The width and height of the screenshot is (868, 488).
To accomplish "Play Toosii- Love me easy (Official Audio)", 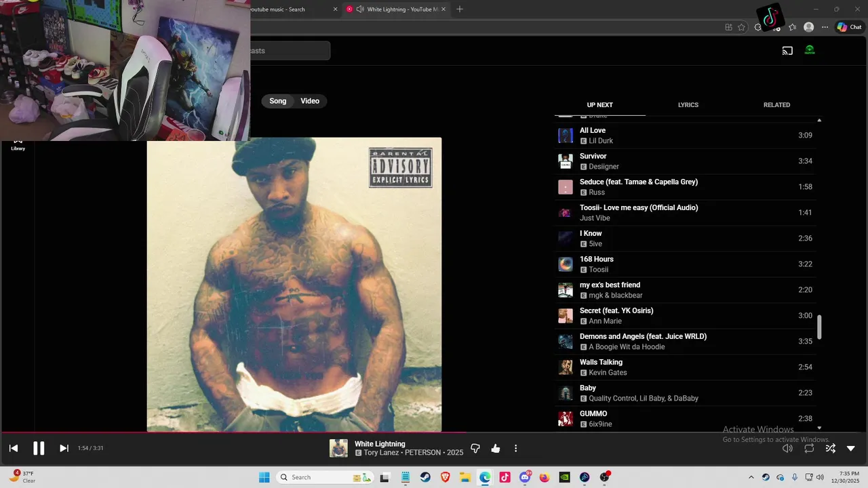I will click(686, 213).
